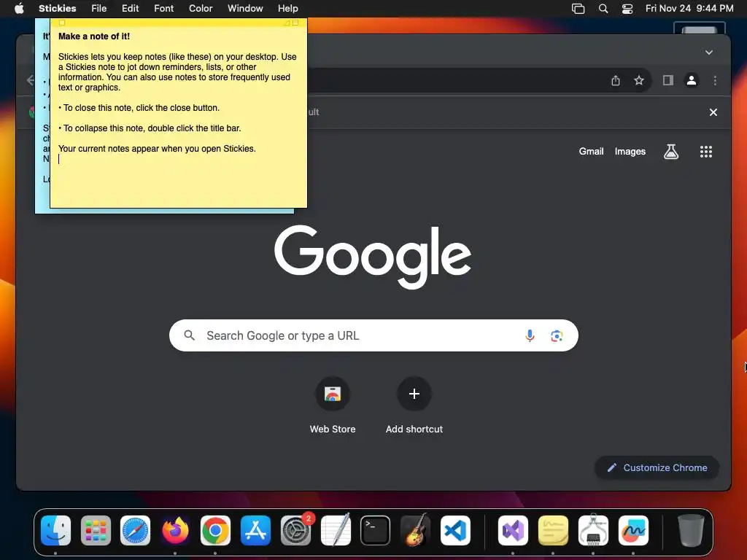The width and height of the screenshot is (747, 560).
Task: Click the Customize Chrome button
Action: point(657,467)
